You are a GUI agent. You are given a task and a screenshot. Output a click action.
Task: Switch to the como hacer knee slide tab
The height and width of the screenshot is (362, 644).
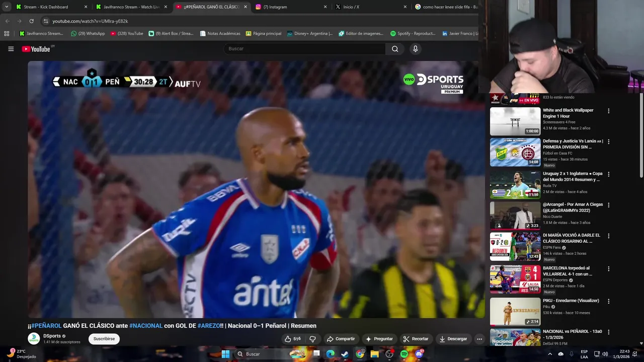pos(446,7)
